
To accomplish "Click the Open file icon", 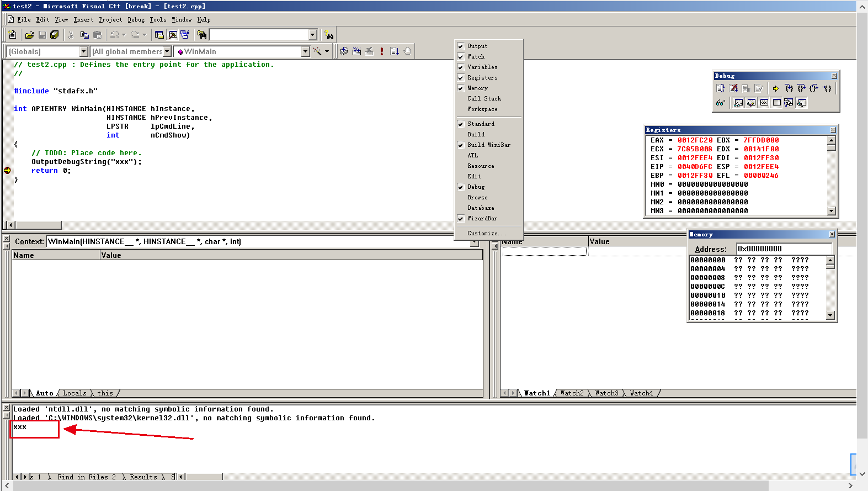I will (x=29, y=35).
